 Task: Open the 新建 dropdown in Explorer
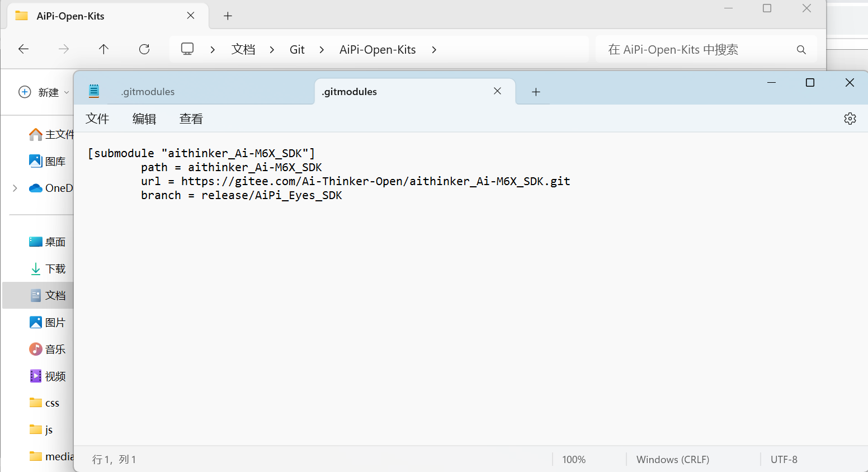(x=44, y=92)
